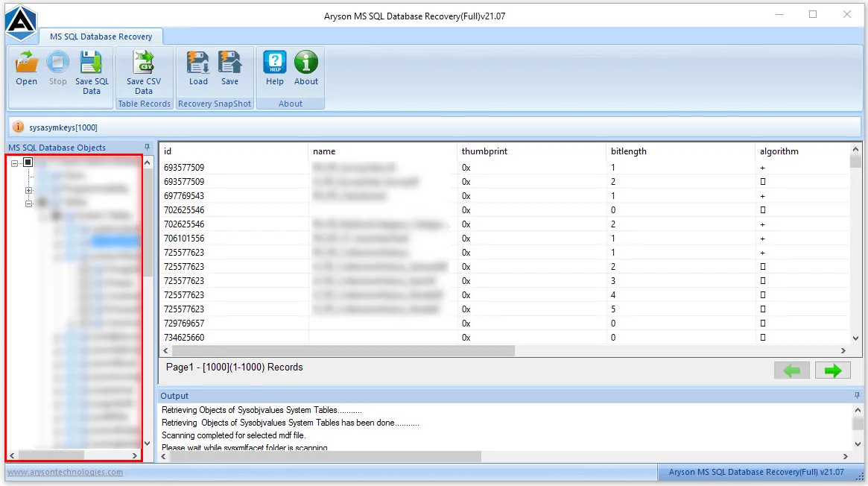
Task: Click the bitlength column header
Action: click(680, 151)
